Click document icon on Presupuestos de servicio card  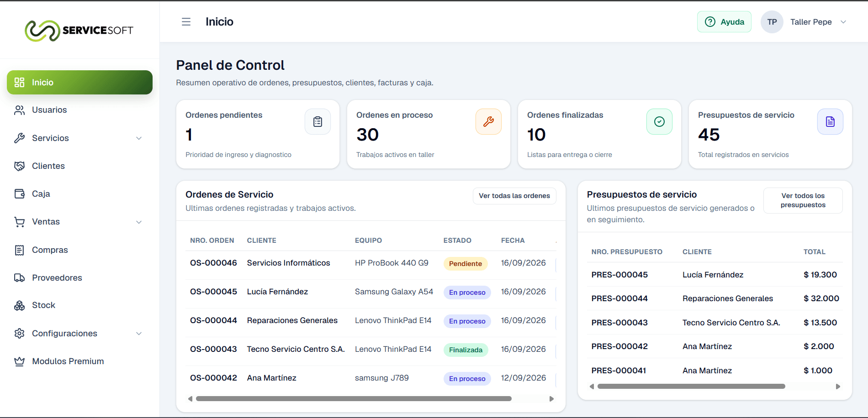click(830, 122)
